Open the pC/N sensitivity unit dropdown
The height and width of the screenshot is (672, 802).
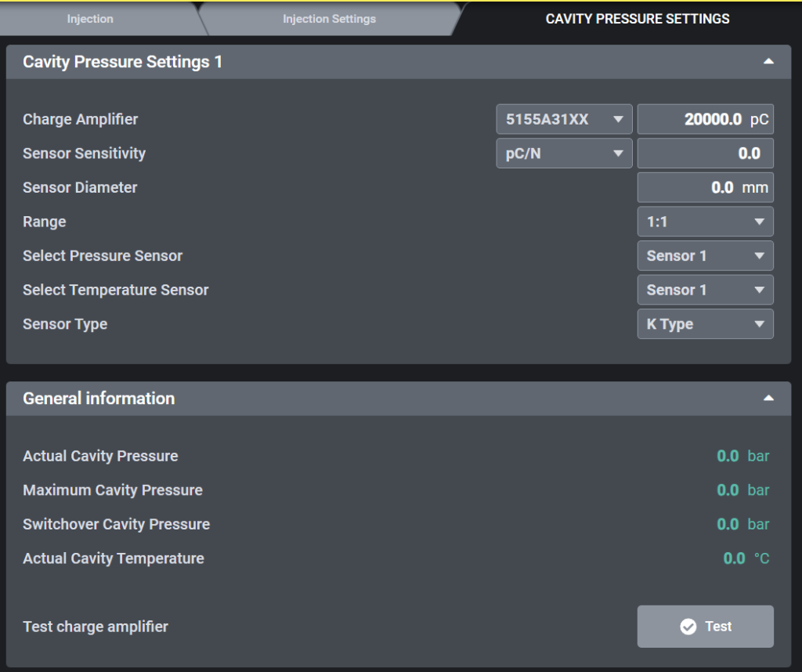pyautogui.click(x=564, y=154)
